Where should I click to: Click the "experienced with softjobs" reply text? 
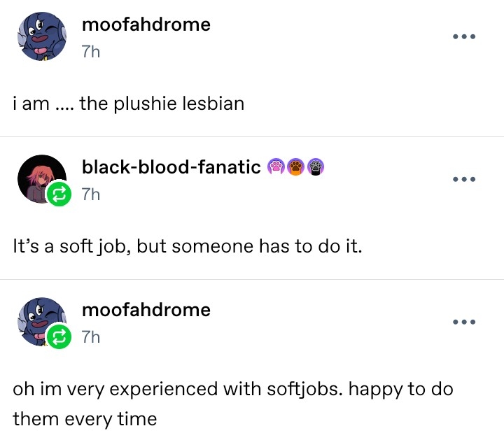point(232,389)
